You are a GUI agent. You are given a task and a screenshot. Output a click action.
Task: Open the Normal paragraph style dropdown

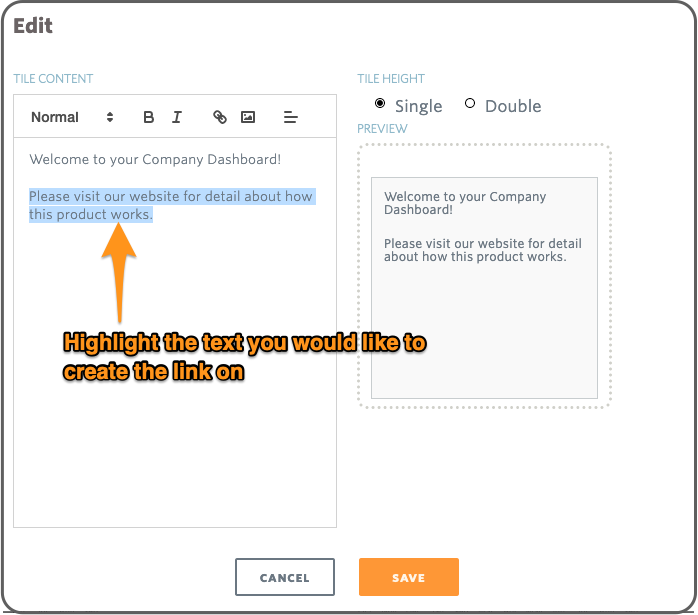coord(72,117)
